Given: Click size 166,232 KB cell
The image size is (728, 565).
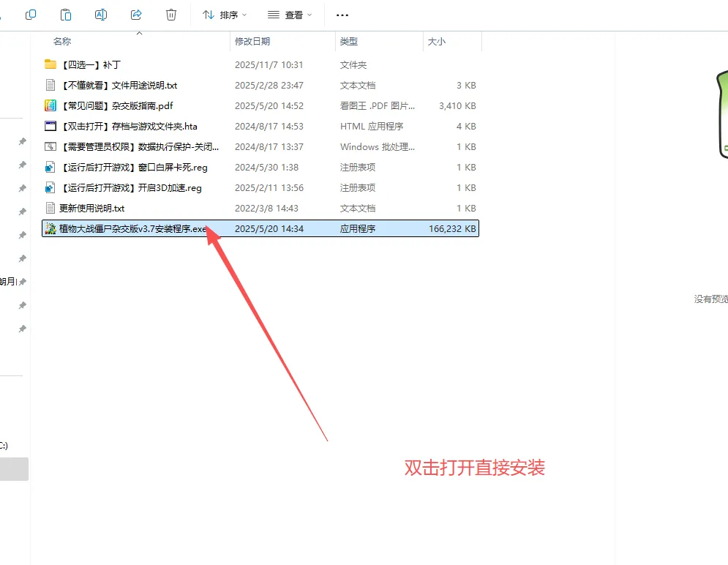Looking at the screenshot, I should pyautogui.click(x=452, y=228).
